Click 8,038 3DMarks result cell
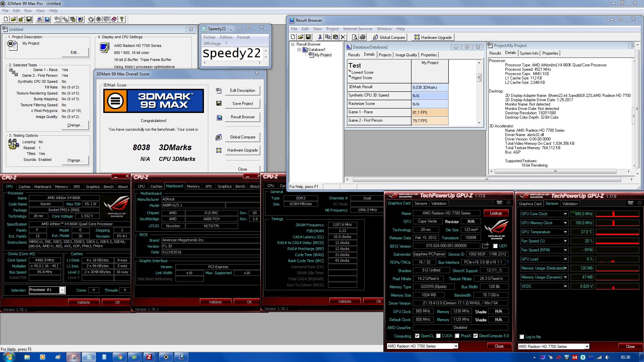 point(430,87)
